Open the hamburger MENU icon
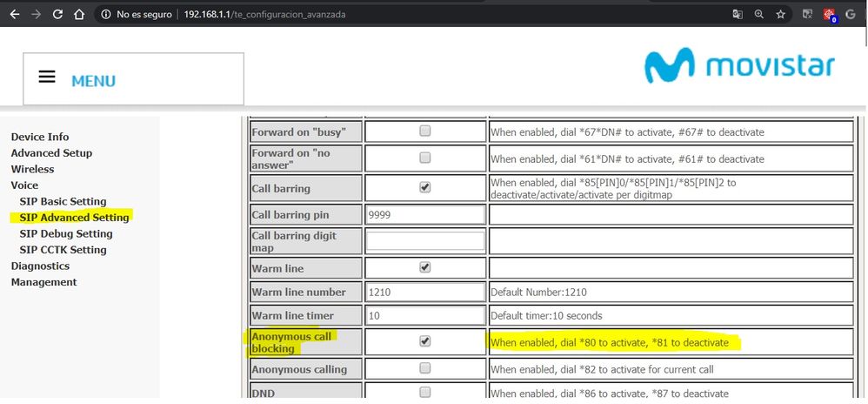 coord(47,77)
